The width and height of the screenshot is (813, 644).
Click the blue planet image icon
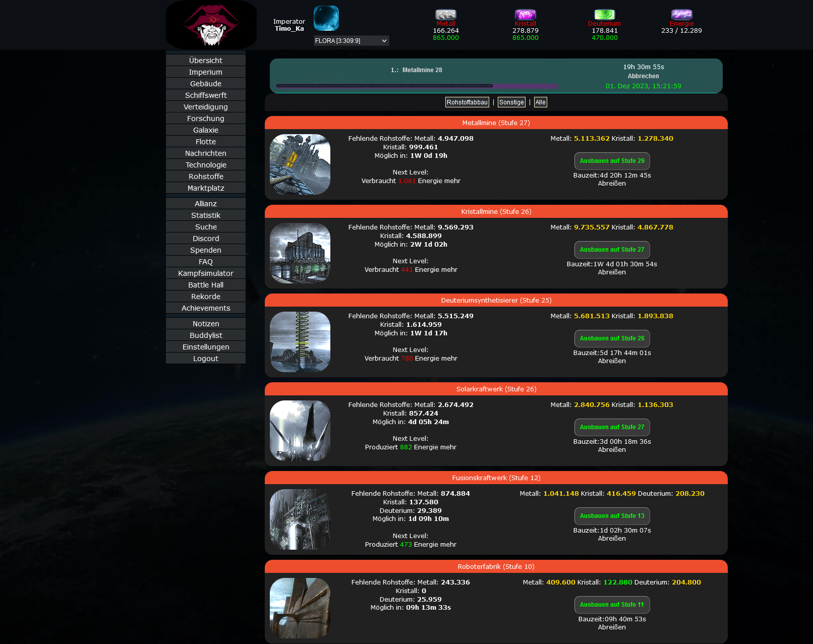(x=326, y=19)
